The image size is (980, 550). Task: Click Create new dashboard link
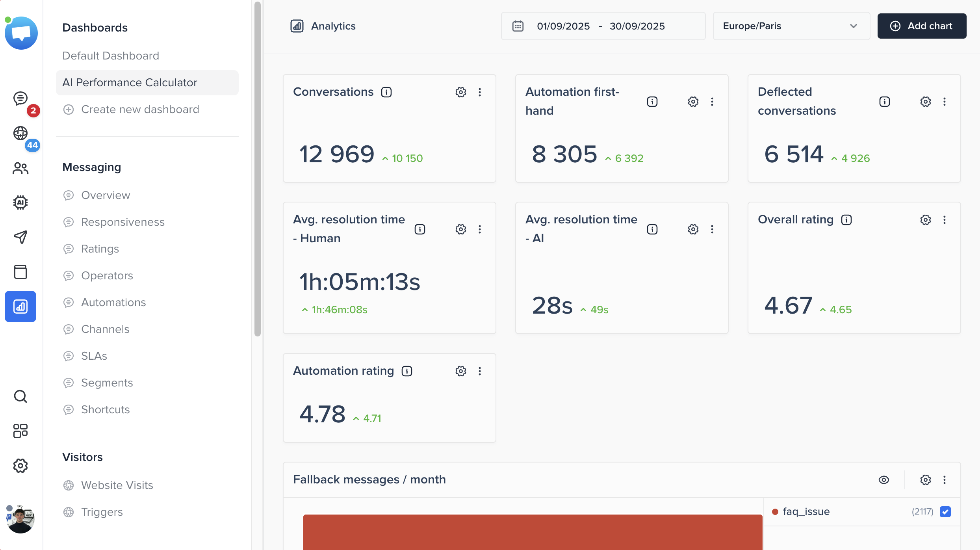[x=140, y=109]
